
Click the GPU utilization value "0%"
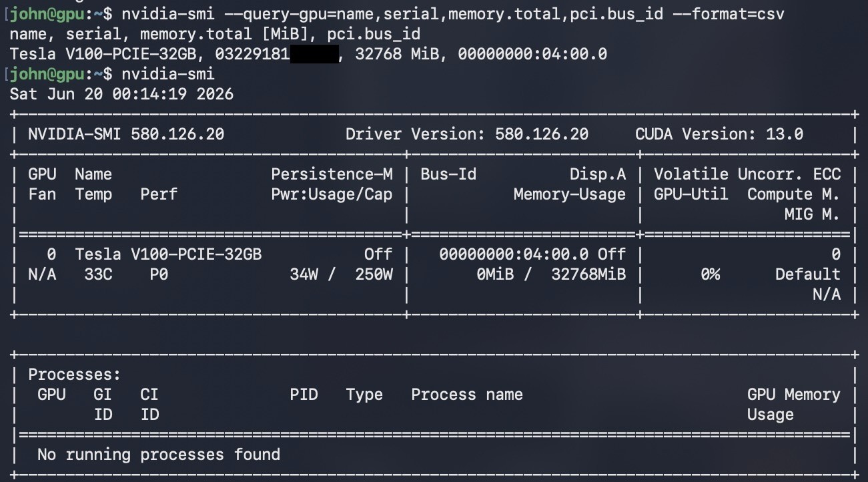tap(710, 274)
